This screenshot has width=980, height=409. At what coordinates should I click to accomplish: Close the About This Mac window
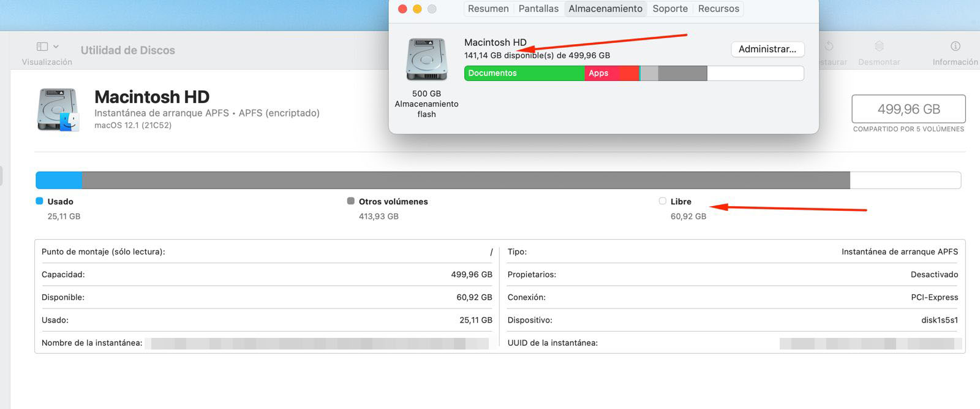(x=402, y=9)
